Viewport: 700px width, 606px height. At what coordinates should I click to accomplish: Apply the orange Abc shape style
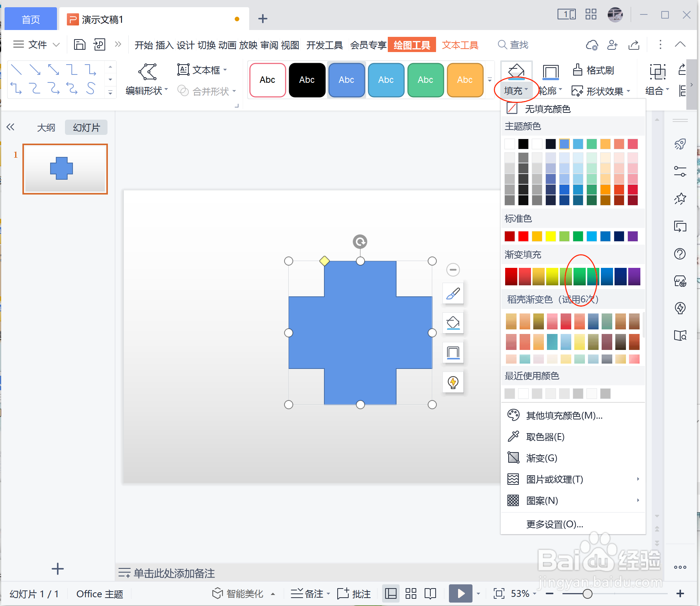465,80
